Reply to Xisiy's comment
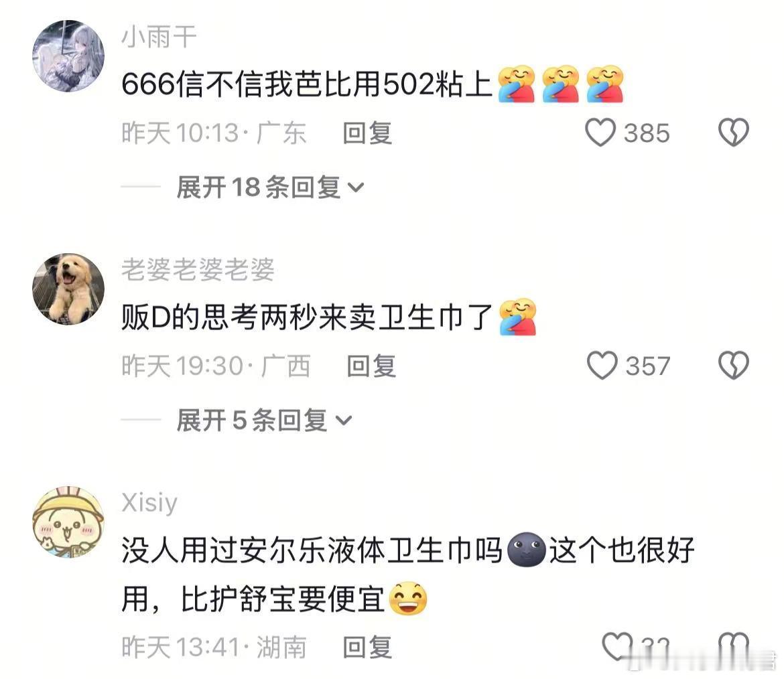This screenshot has height=679, width=784. point(367,647)
